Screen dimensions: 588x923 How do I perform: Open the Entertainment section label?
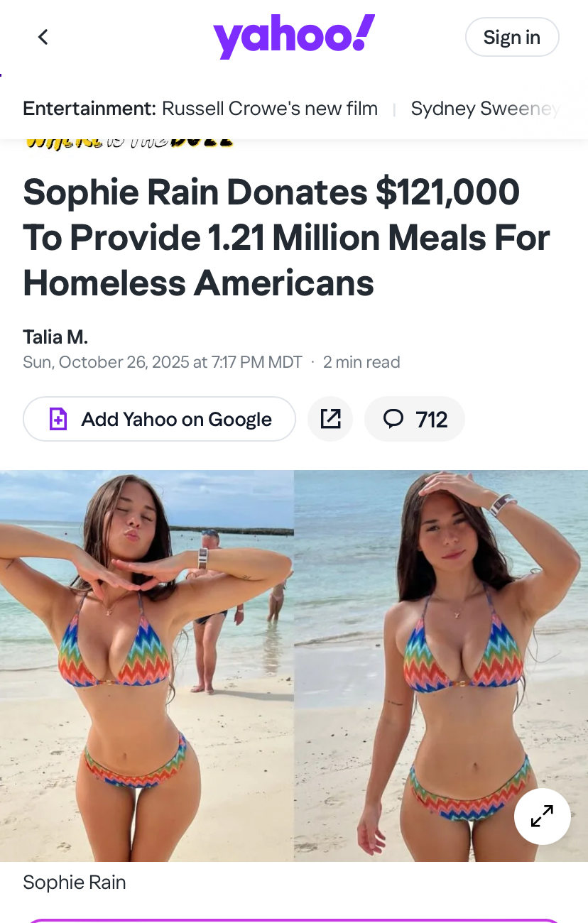(89, 109)
